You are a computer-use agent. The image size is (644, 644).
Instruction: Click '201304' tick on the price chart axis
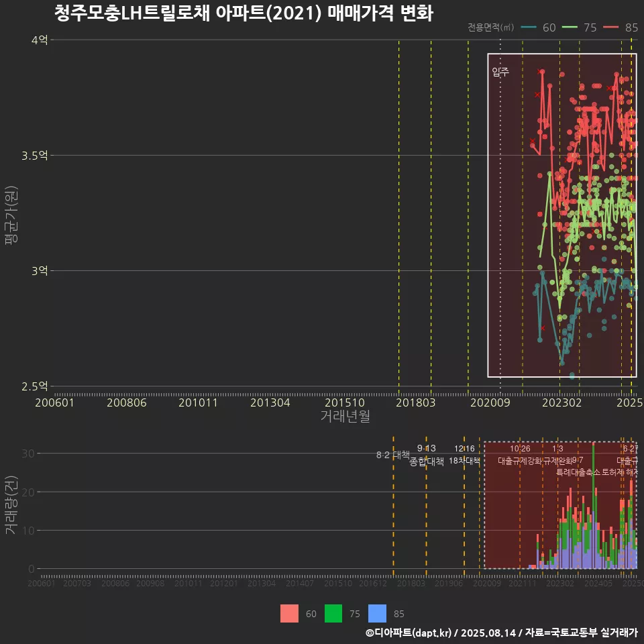(270, 402)
